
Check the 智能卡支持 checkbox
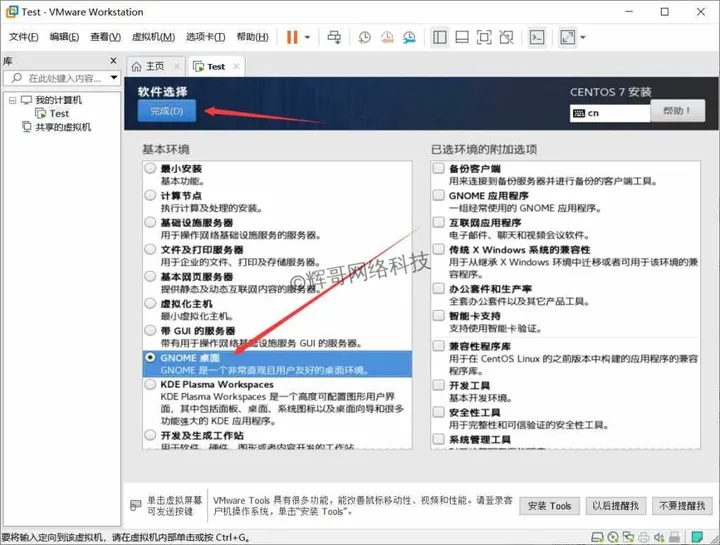(x=439, y=316)
